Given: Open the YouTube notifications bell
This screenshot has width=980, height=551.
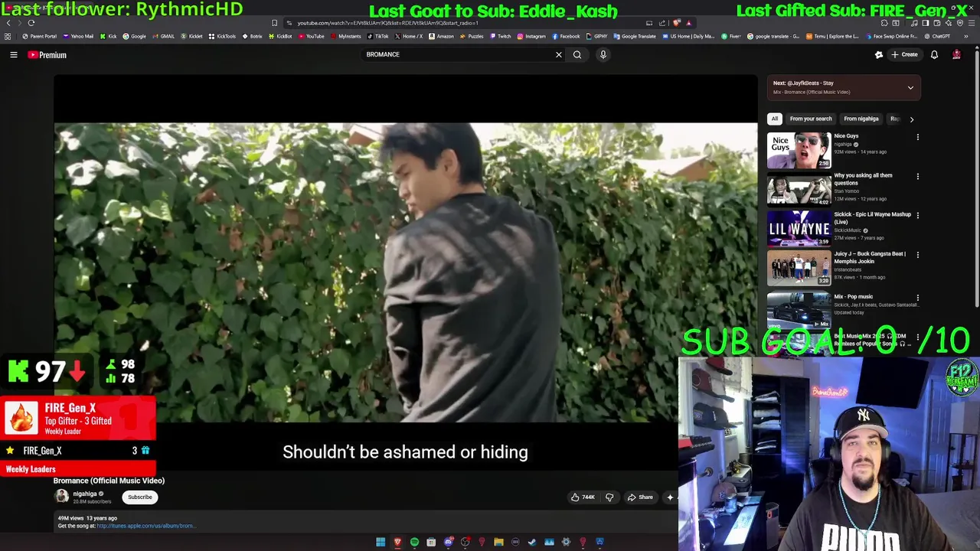Looking at the screenshot, I should [934, 54].
